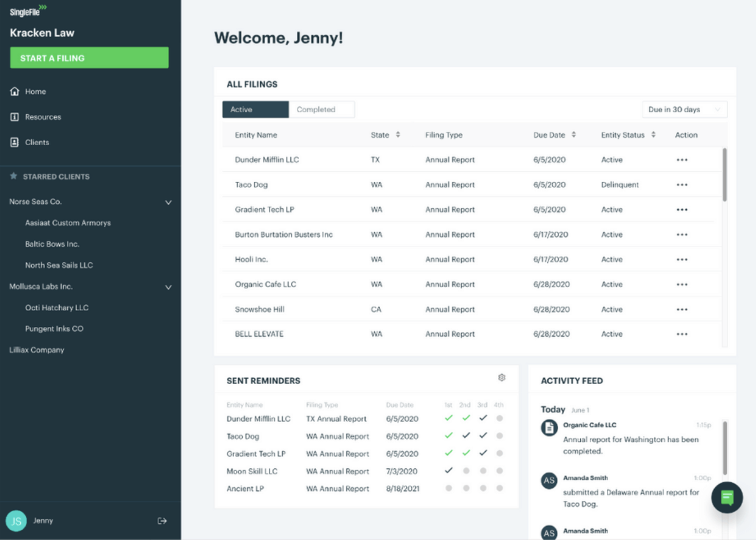The height and width of the screenshot is (540, 756).
Task: Sort filings by State column arrows
Action: [398, 135]
